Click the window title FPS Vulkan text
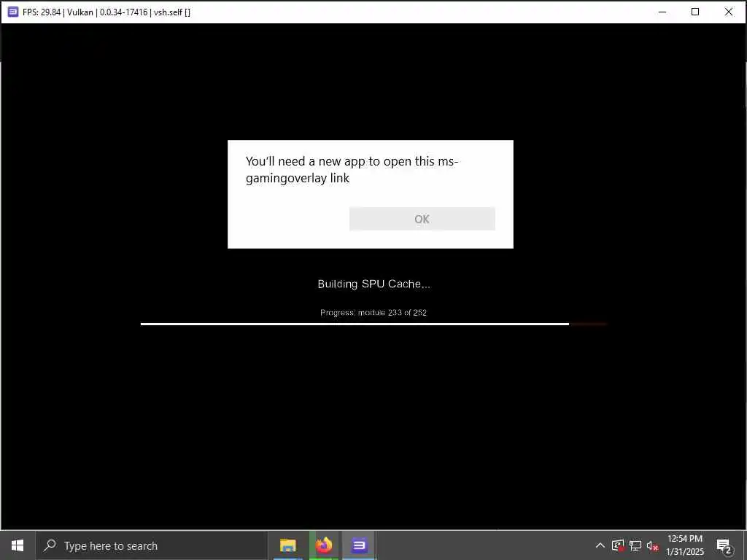This screenshot has width=747, height=560. pos(107,12)
